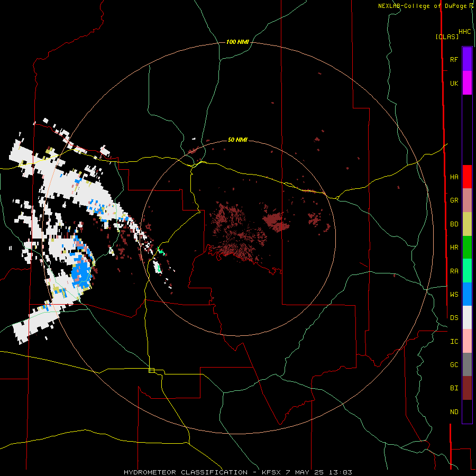Click the KFSX station identifier
This screenshot has height=476, width=476.
pos(271,472)
